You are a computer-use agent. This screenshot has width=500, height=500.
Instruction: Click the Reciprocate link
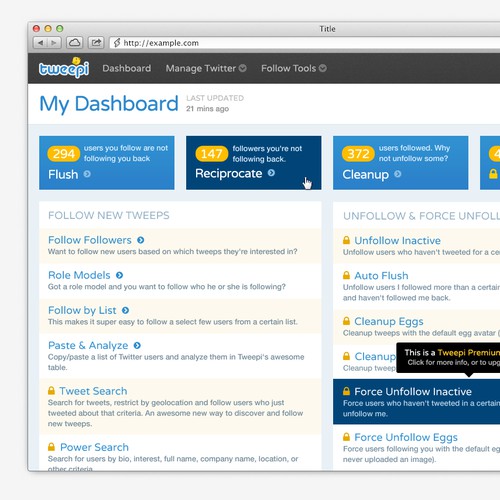[229, 173]
